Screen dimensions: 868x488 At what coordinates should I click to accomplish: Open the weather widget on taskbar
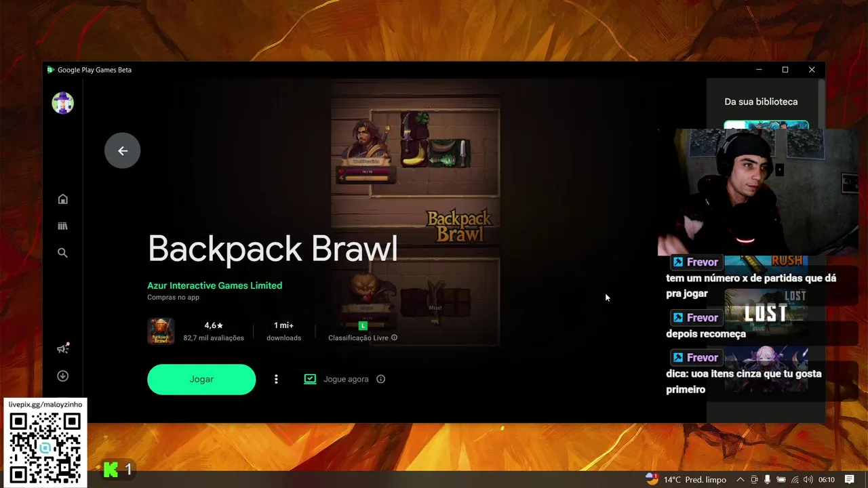click(686, 479)
